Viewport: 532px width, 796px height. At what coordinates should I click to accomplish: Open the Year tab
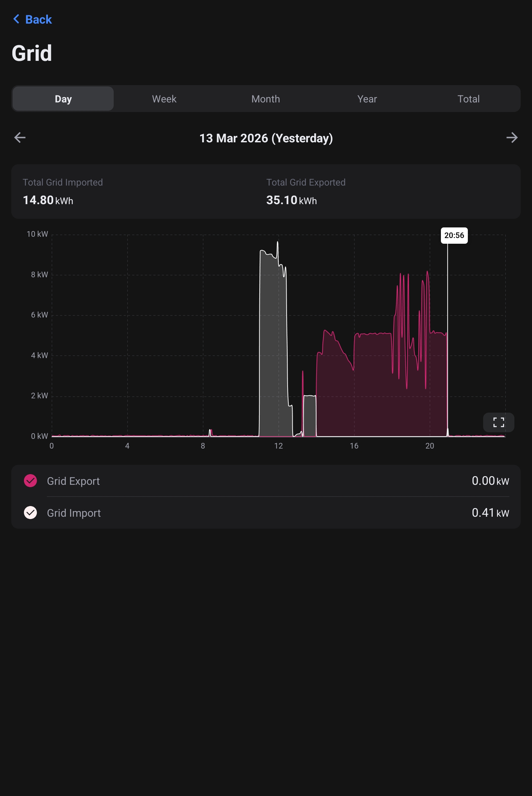point(367,99)
